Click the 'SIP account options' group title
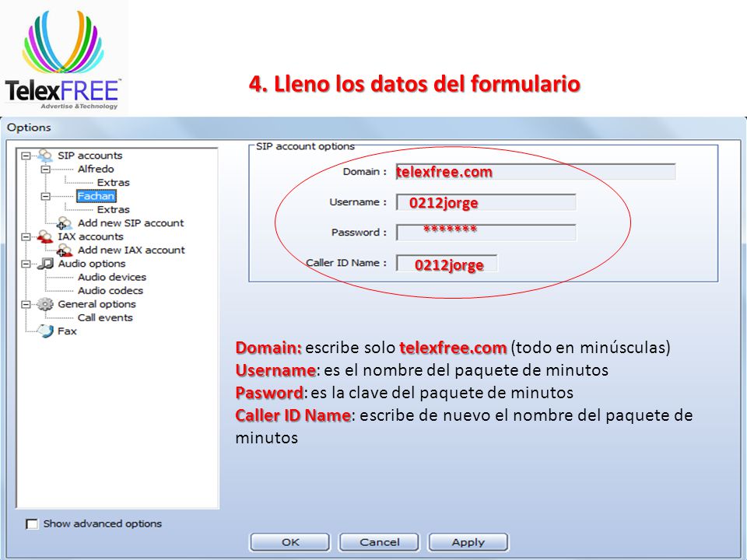The image size is (747, 560). (305, 146)
